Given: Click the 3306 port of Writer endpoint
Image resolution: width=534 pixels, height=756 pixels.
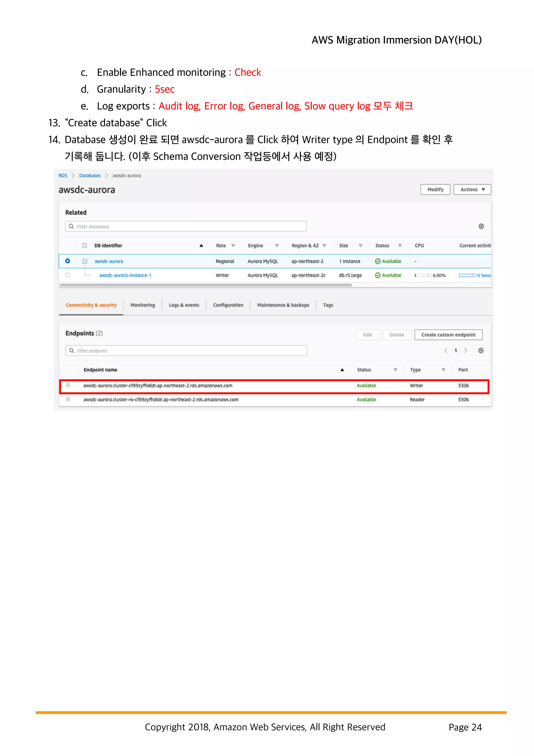Looking at the screenshot, I should pos(463,385).
